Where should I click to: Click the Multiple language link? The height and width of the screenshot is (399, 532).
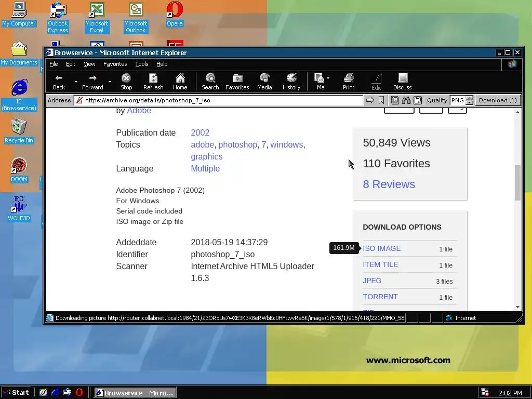[205, 168]
